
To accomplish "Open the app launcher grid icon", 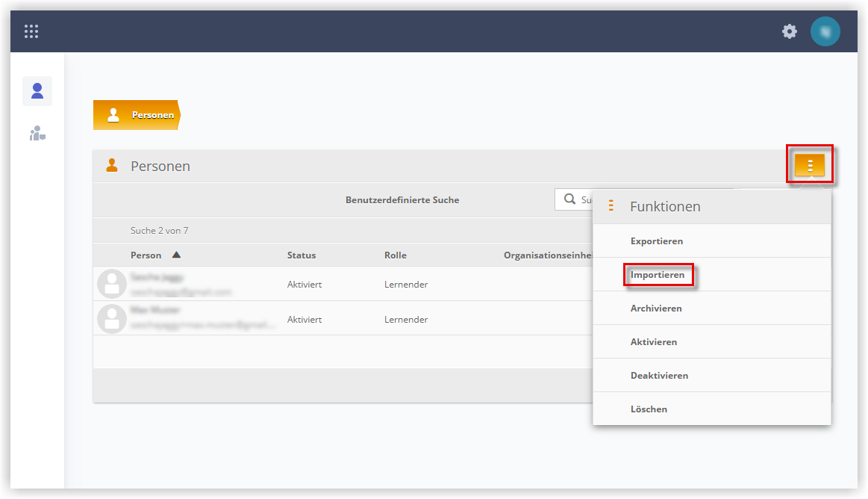I will (x=31, y=31).
